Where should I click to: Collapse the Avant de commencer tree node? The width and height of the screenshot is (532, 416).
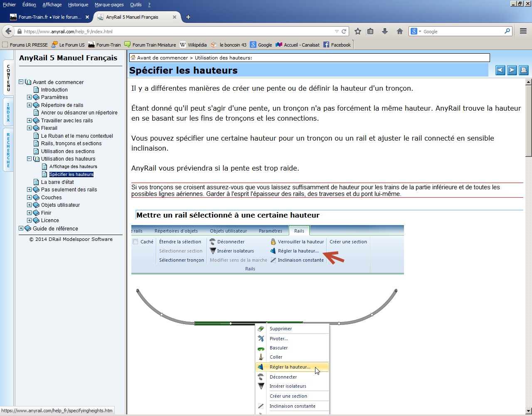pos(21,82)
